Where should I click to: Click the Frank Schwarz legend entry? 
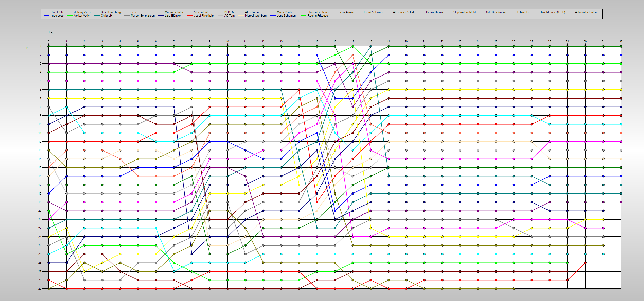click(x=370, y=12)
